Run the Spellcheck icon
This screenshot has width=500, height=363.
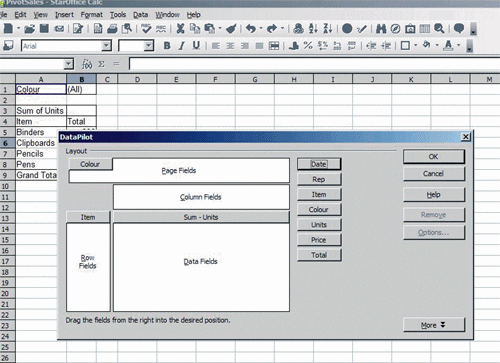(x=146, y=29)
